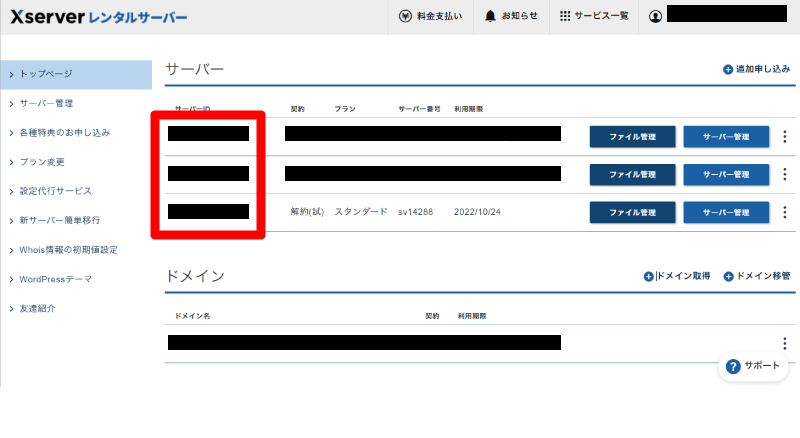
Task: Click サーバー管理 button for sv14288 row
Action: [x=726, y=212]
